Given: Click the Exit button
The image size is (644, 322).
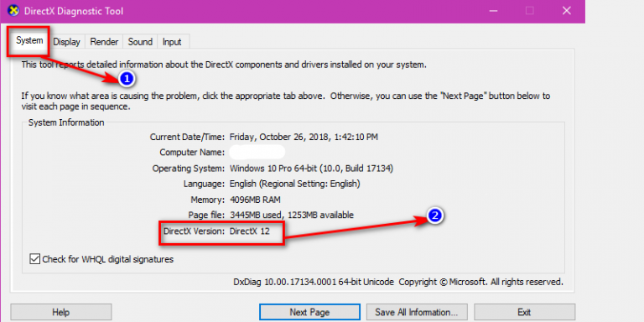Looking at the screenshot, I should click(524, 312).
